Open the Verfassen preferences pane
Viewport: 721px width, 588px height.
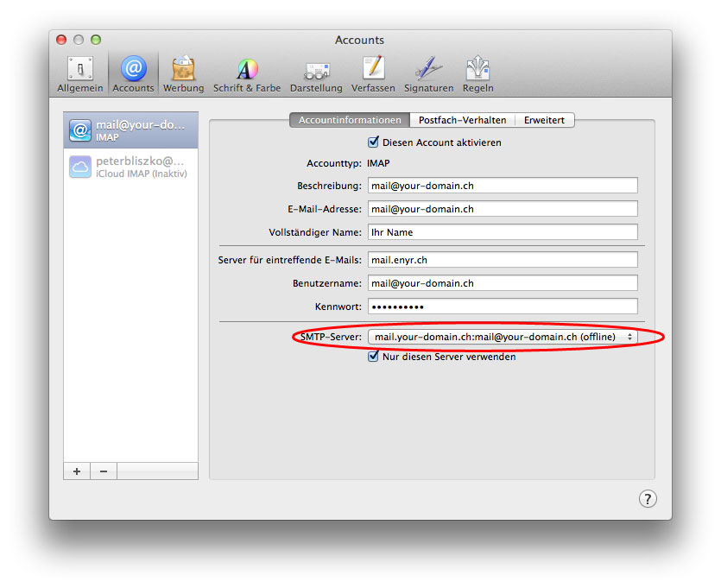(373, 74)
